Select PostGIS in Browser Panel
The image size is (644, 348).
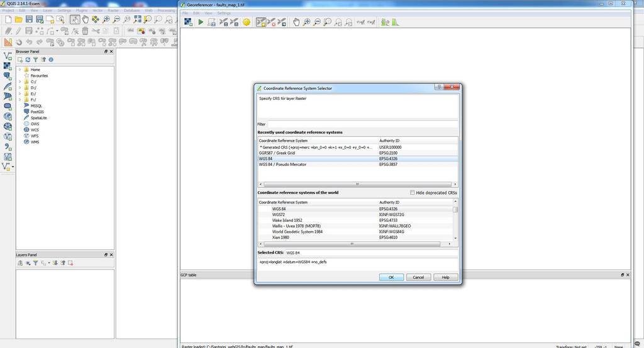point(37,112)
